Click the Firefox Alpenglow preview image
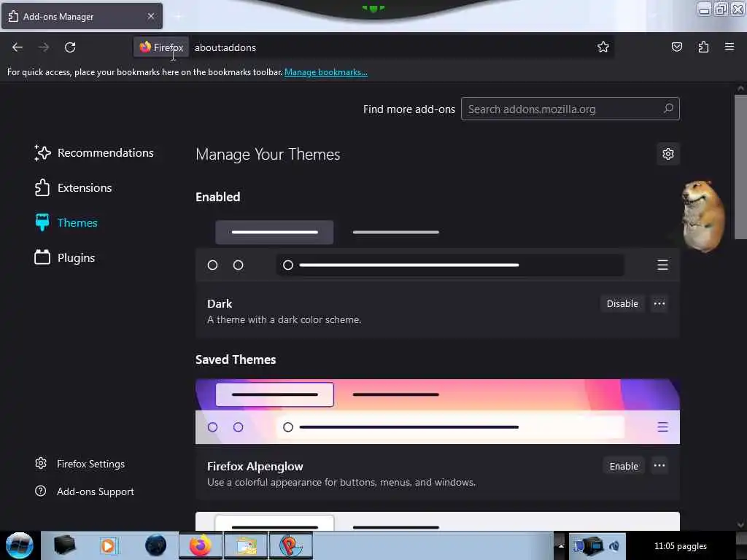 coord(438,411)
